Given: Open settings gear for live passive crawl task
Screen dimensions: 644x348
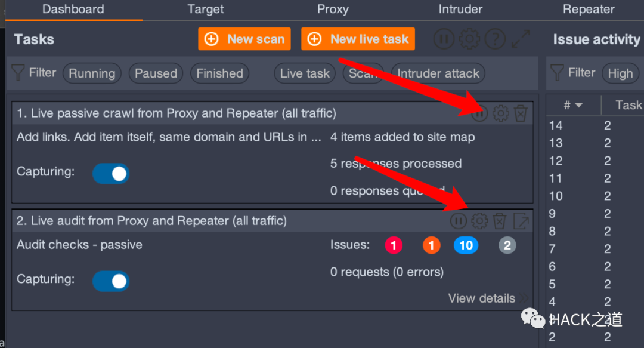Looking at the screenshot, I should coord(501,113).
